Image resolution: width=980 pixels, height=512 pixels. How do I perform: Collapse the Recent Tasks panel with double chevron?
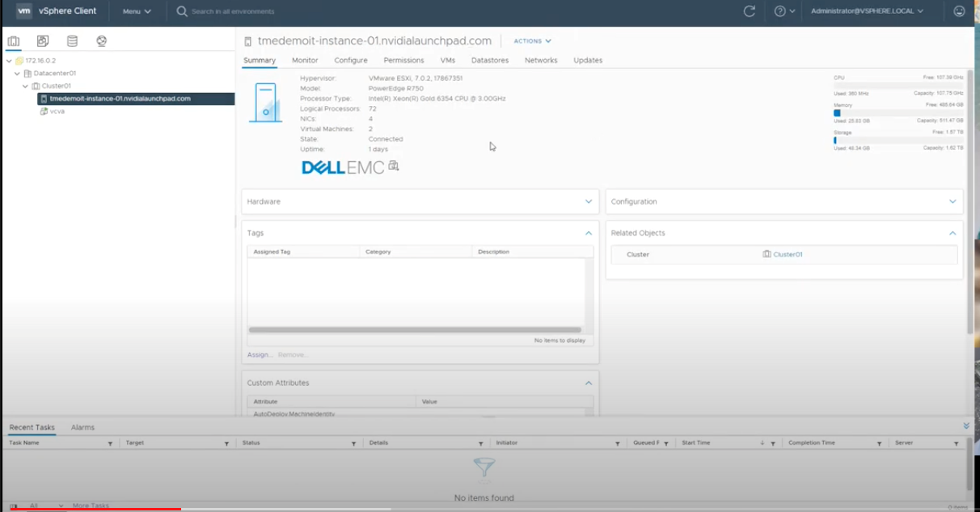click(966, 425)
